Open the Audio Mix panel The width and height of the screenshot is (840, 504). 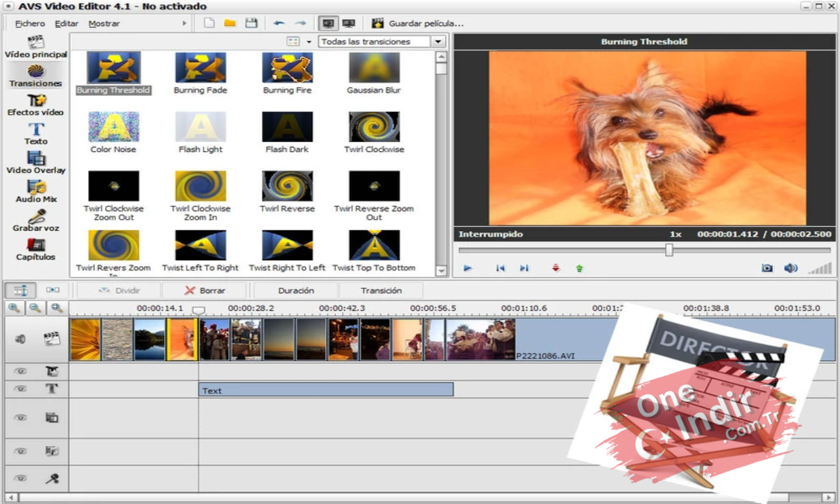(x=36, y=192)
